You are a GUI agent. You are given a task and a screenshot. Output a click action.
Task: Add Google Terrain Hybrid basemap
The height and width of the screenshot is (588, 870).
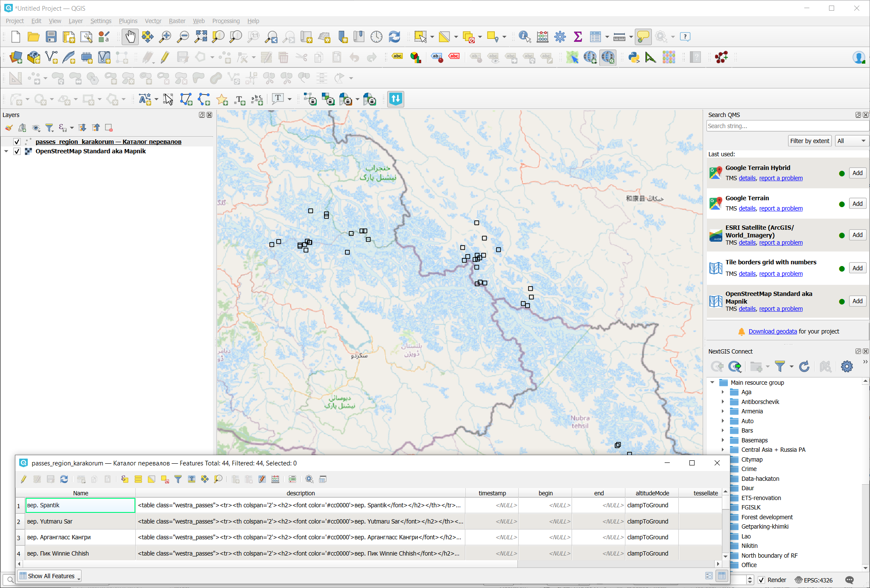857,173
